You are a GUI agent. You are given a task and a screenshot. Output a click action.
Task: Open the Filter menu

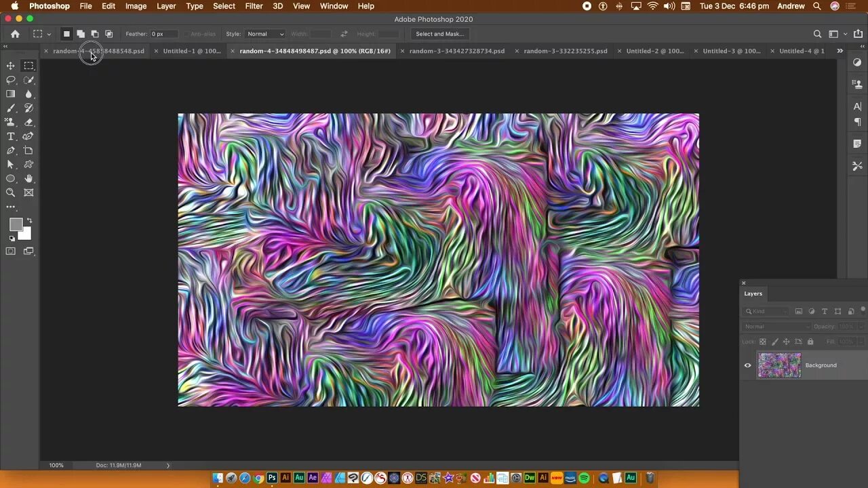tap(254, 6)
